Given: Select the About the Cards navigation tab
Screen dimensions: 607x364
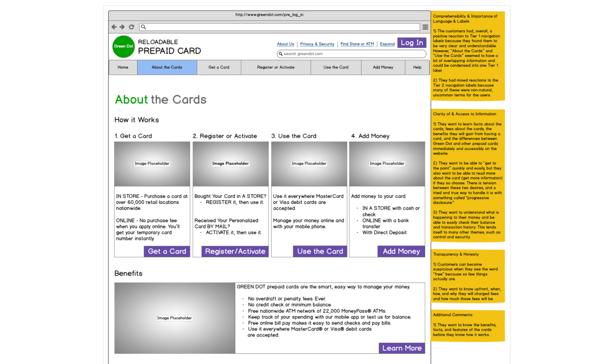Looking at the screenshot, I should [x=167, y=67].
